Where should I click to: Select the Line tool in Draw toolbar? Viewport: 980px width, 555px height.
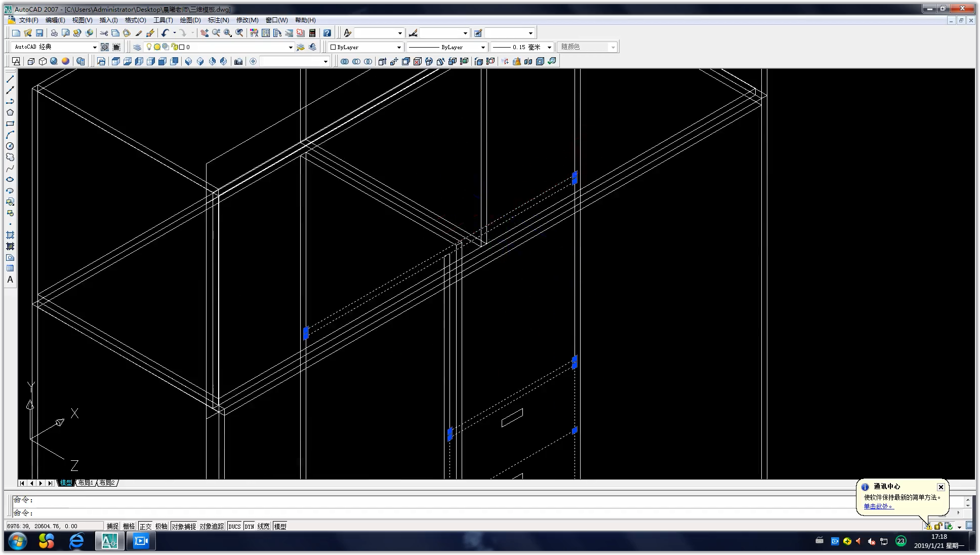click(x=10, y=79)
